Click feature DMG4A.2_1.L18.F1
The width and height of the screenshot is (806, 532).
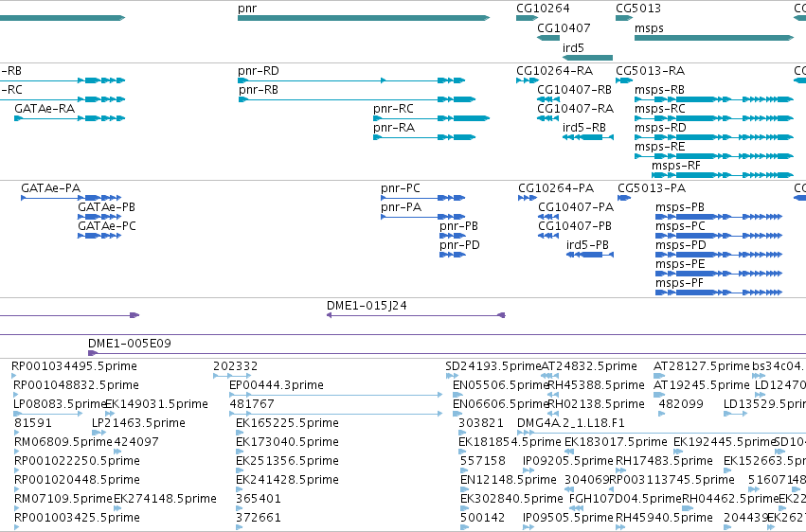(571, 423)
